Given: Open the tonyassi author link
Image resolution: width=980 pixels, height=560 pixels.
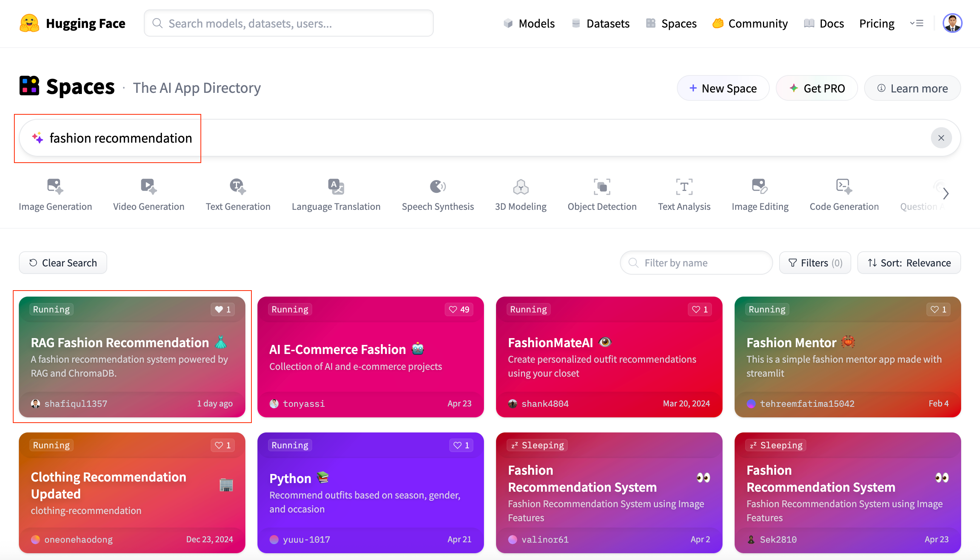Looking at the screenshot, I should click(297, 404).
